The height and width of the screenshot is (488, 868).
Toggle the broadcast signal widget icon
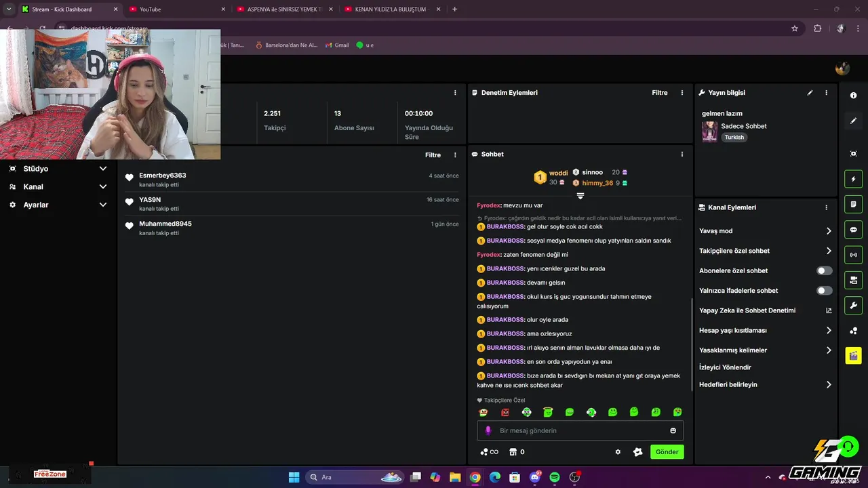pos(853,255)
